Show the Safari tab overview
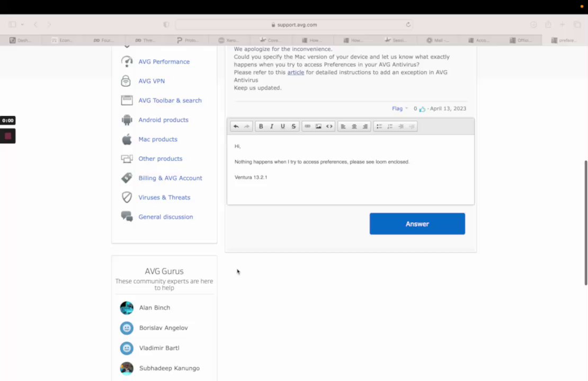Viewport: 588px width, 381px height. point(577,25)
